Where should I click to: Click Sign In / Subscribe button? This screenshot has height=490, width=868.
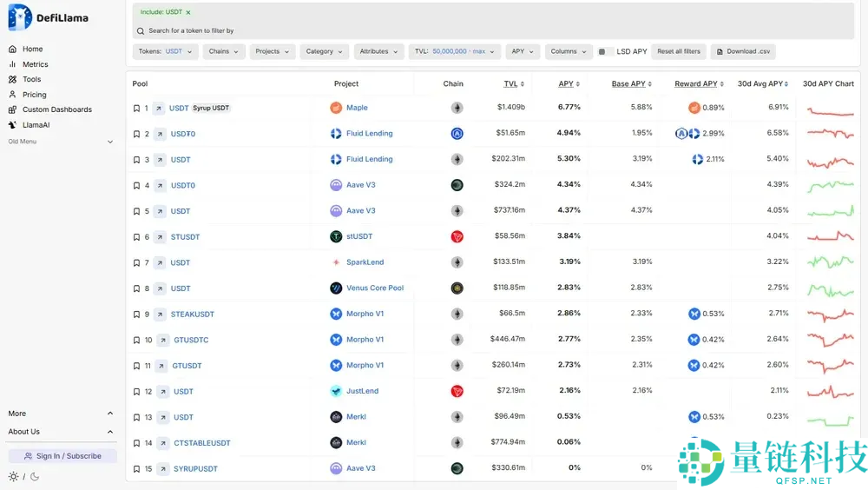click(62, 456)
